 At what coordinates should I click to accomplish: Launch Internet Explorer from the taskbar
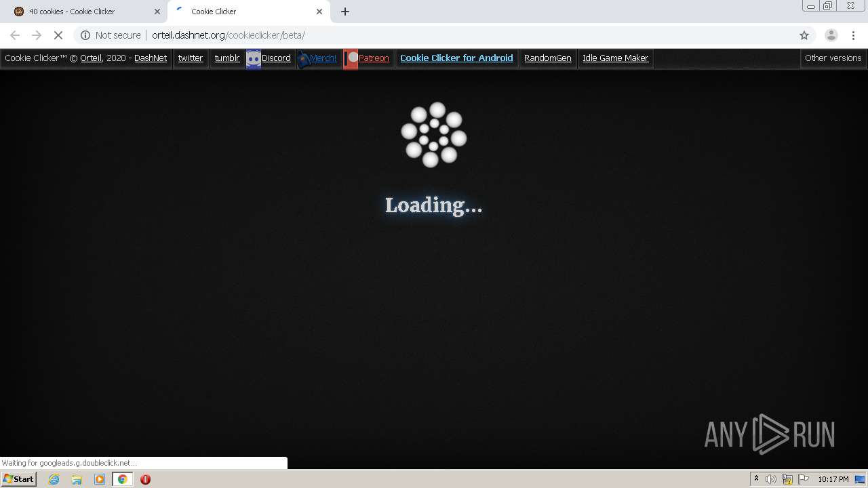(x=54, y=479)
